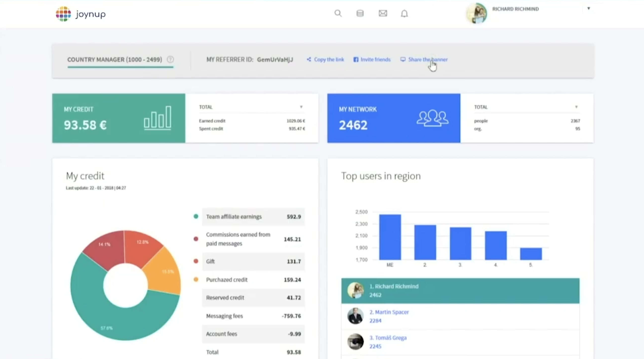Viewport: 644px width, 359px height.
Task: Click Tomáš Grega's avatar thumbnail
Action: pos(355,342)
